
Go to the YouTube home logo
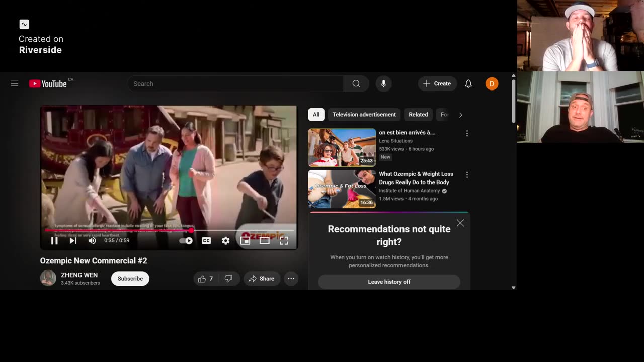point(48,84)
